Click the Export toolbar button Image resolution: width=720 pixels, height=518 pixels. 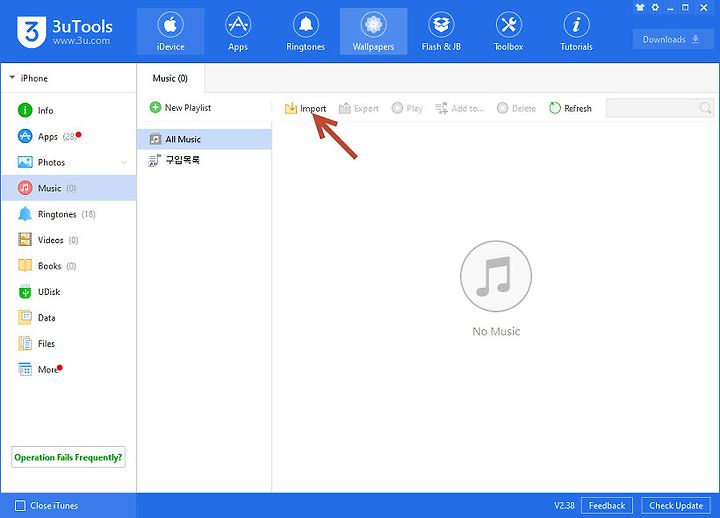coord(359,108)
